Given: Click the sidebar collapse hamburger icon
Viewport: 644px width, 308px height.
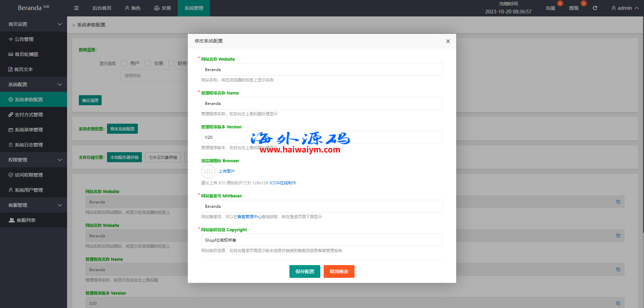Looking at the screenshot, I should pyautogui.click(x=76, y=8).
